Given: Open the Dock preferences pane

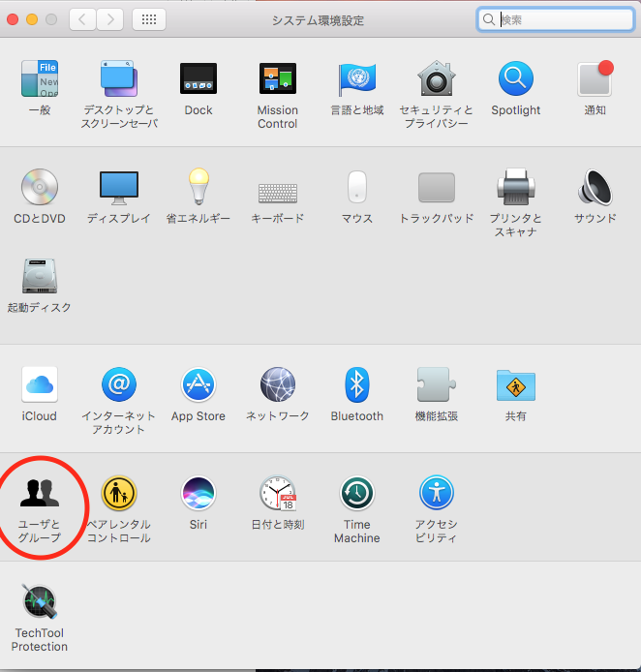Looking at the screenshot, I should [x=198, y=78].
